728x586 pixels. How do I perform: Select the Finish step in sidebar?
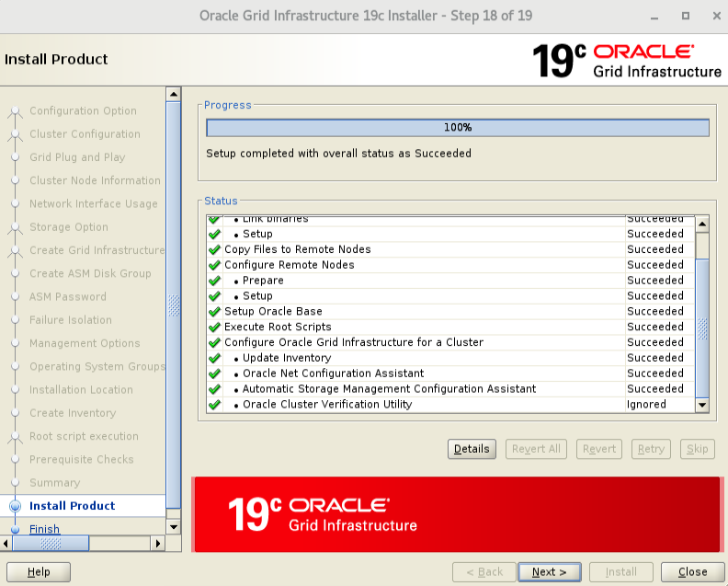click(44, 529)
